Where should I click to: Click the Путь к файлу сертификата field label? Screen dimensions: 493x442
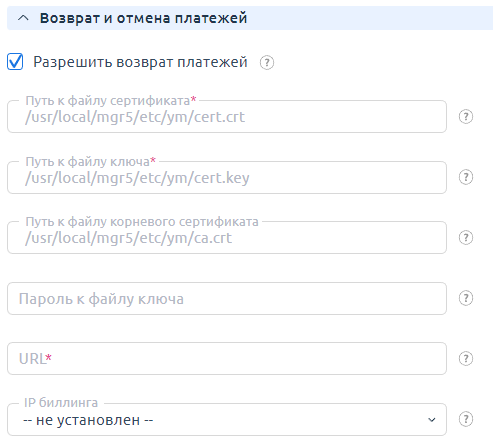pos(111,100)
